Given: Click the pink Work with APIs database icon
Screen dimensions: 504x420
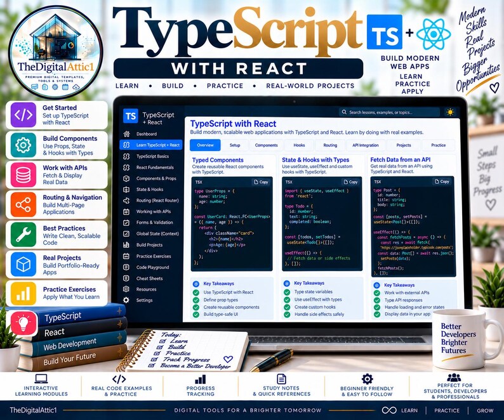Looking at the screenshot, I should click(23, 175).
